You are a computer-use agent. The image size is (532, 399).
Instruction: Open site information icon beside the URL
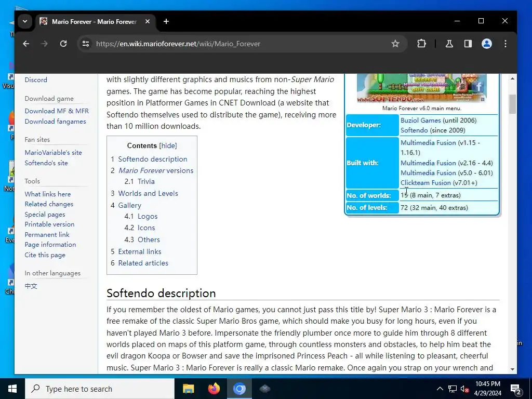[86, 44]
